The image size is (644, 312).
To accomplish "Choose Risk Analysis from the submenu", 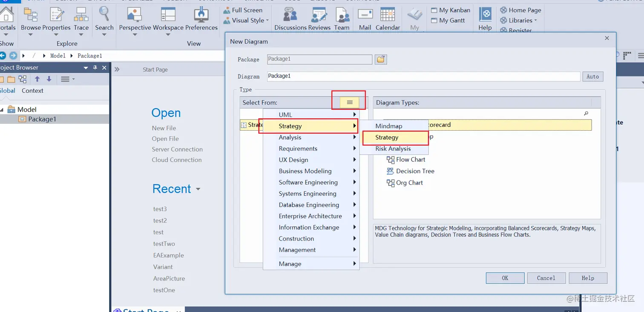I will point(394,149).
